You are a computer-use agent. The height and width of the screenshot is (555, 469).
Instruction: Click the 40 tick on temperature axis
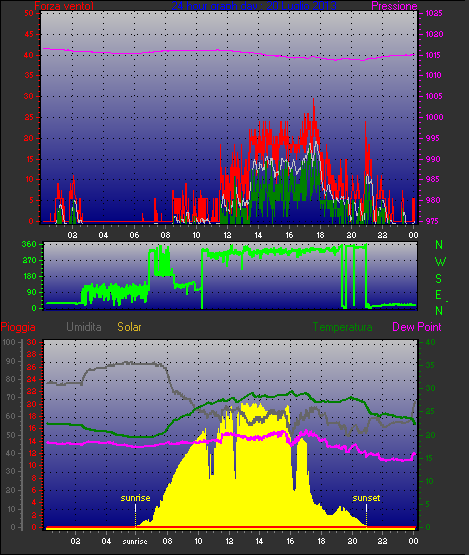(430, 342)
